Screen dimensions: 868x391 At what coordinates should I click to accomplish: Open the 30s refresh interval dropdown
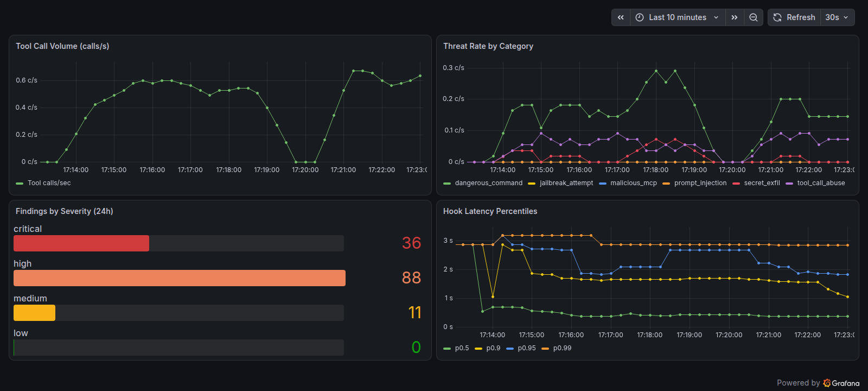pos(837,17)
